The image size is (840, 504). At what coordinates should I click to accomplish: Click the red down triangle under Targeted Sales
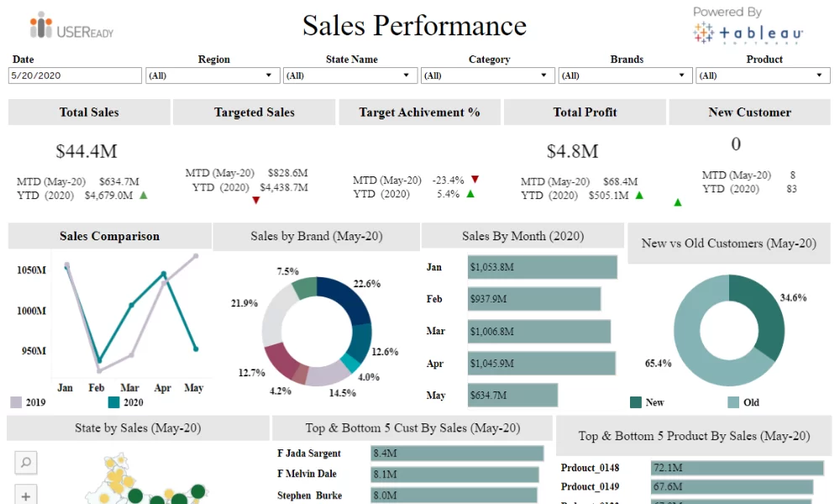[256, 200]
